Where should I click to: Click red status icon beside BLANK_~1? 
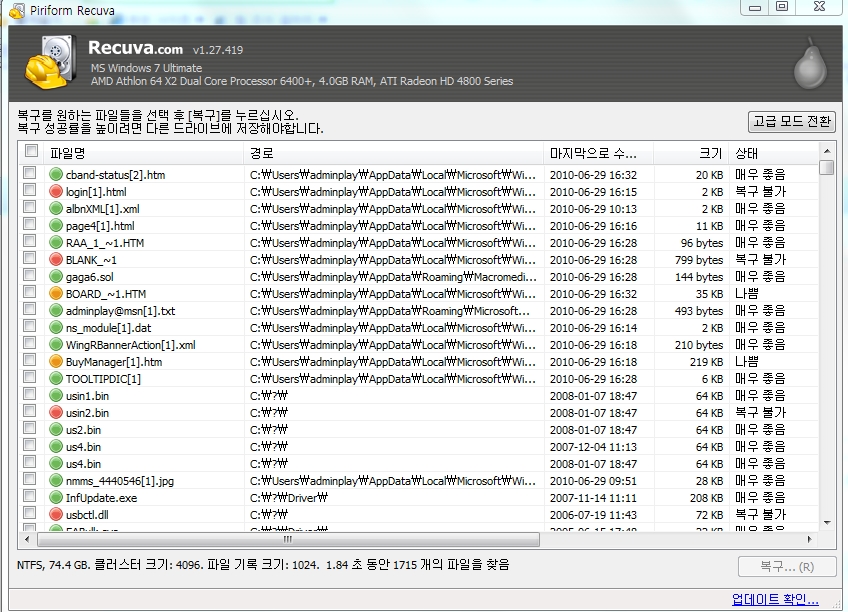(x=56, y=260)
